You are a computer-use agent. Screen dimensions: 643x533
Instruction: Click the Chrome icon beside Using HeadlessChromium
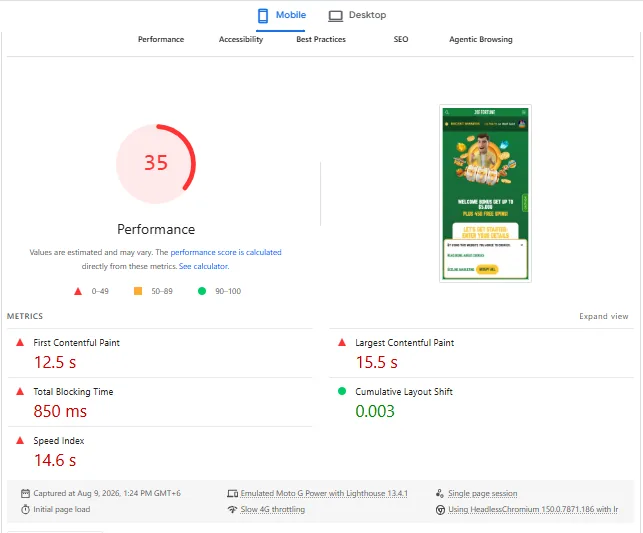440,510
